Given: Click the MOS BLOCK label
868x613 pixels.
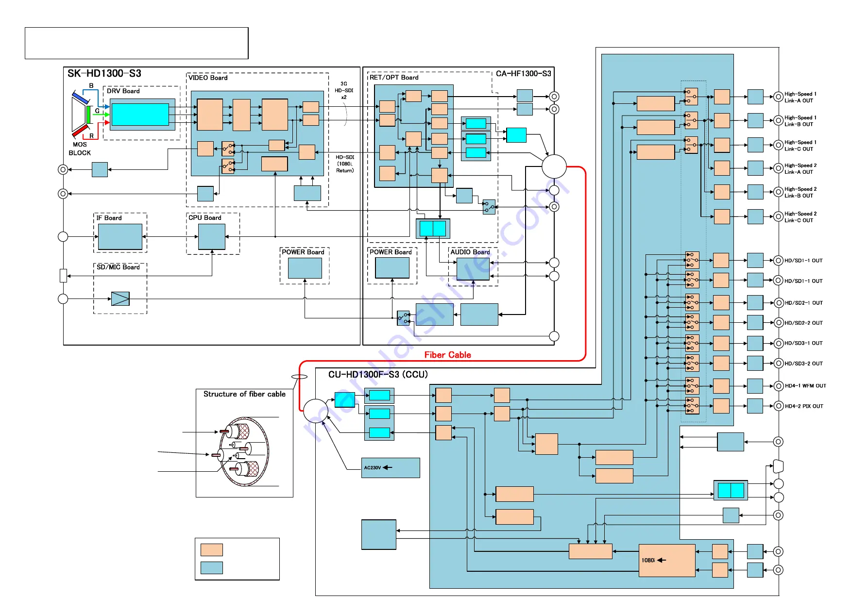Looking at the screenshot, I should (80, 149).
